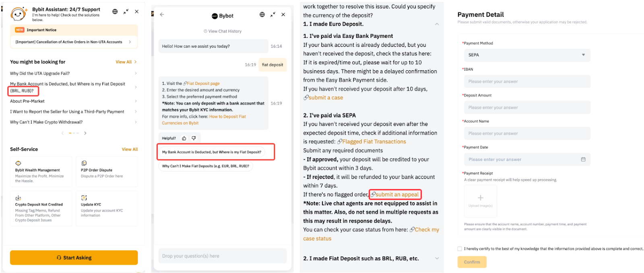The width and height of the screenshot is (644, 273).
Task: Click the calendar icon in Payment Date field
Action: pyautogui.click(x=583, y=160)
